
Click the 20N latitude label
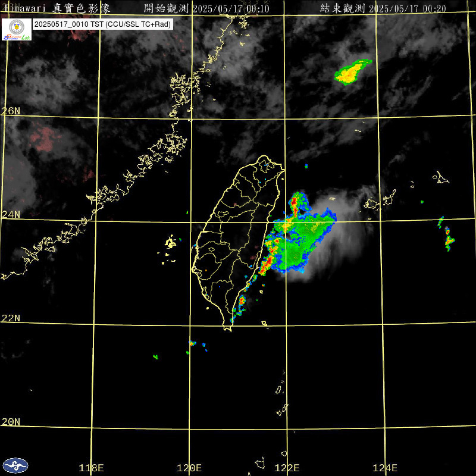[11, 422]
